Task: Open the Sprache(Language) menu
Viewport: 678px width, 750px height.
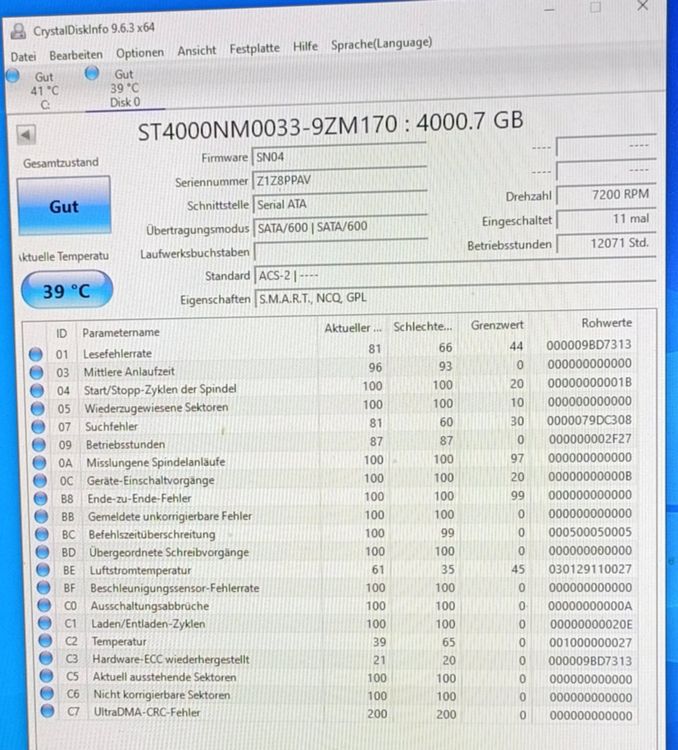Action: [381, 44]
